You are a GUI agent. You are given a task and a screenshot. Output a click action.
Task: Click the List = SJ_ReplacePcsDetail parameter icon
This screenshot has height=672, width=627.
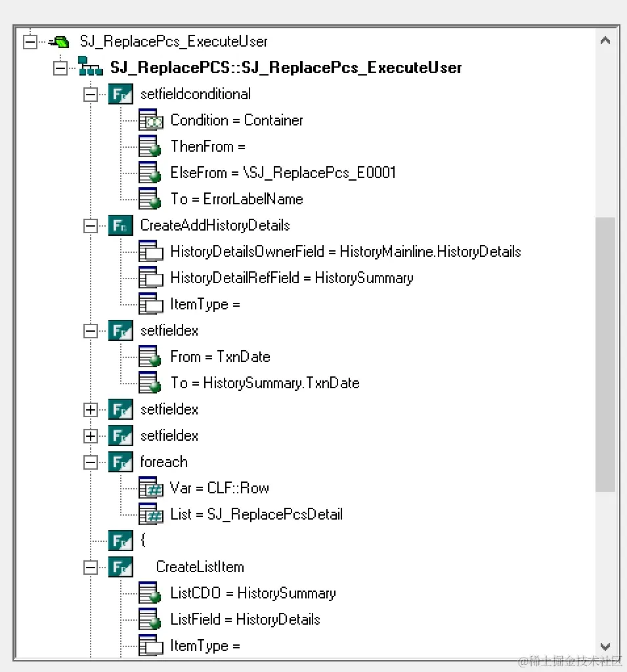(151, 514)
